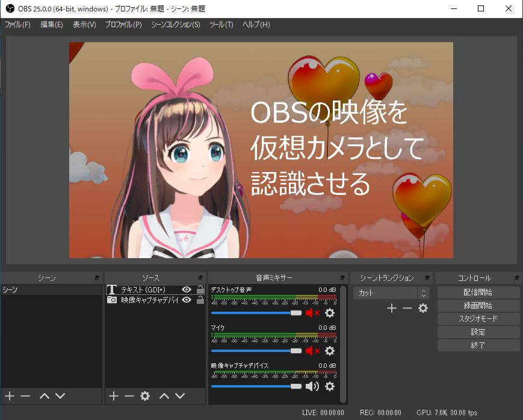The image size is (523, 420).
Task: Select the シーン entry in scenes list
Action: point(51,289)
